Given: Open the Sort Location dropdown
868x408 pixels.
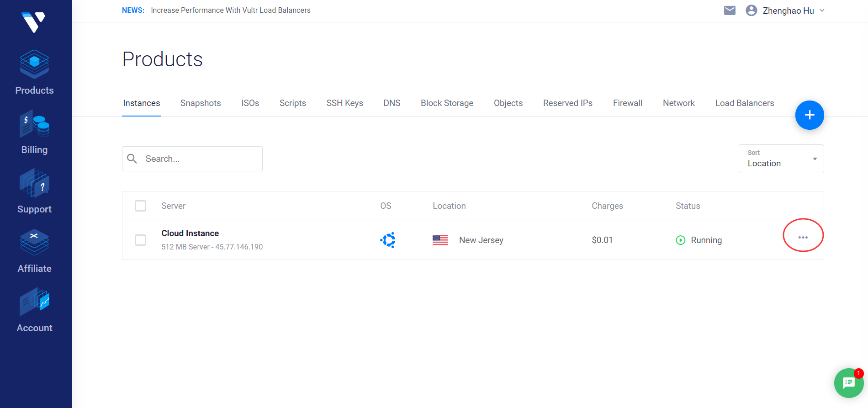Looking at the screenshot, I should tap(781, 159).
